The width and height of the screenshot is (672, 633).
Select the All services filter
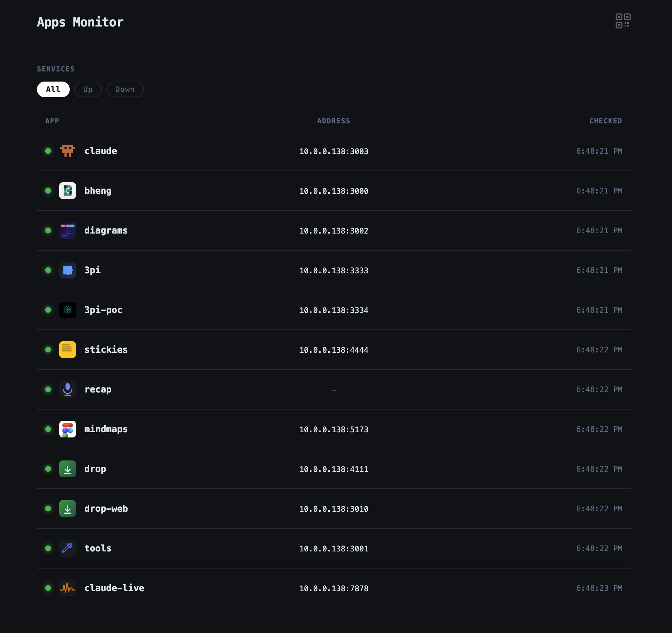click(53, 90)
